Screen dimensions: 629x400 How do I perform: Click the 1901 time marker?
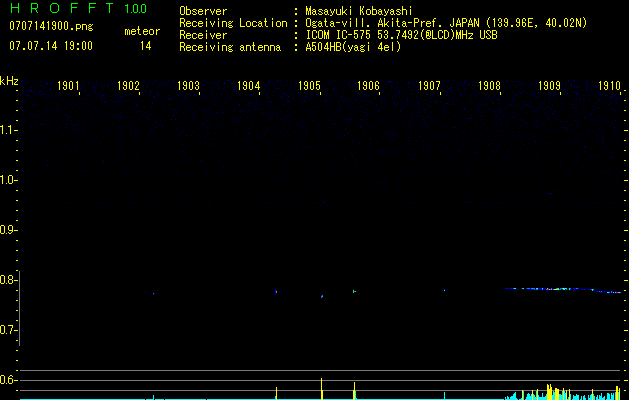click(x=68, y=85)
